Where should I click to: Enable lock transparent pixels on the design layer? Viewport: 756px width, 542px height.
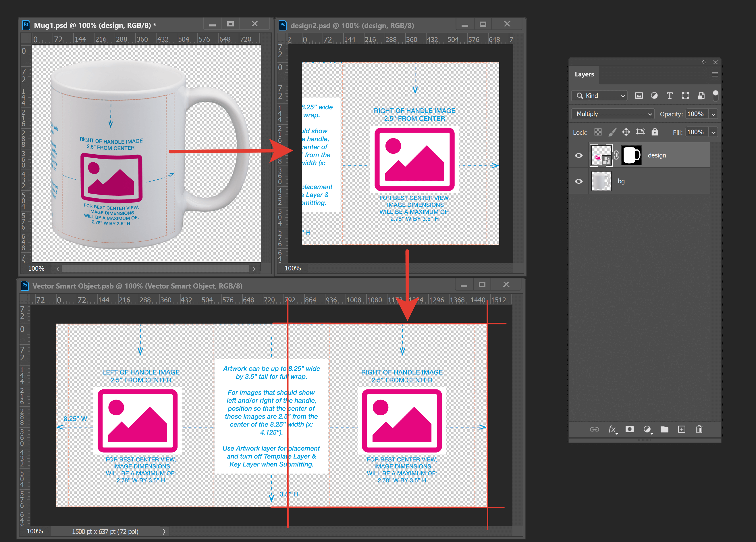pyautogui.click(x=598, y=132)
